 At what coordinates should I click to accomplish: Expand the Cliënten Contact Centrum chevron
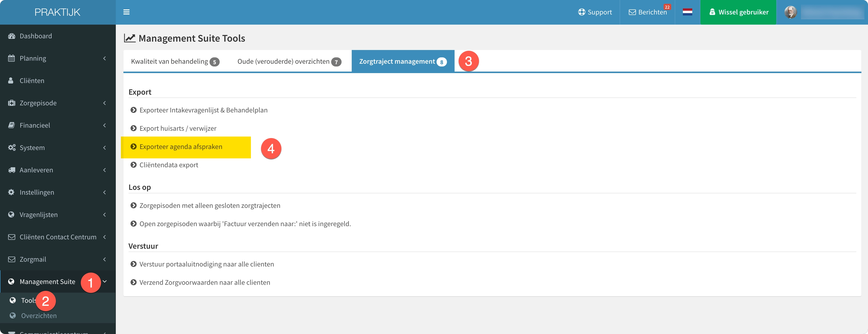pos(104,237)
